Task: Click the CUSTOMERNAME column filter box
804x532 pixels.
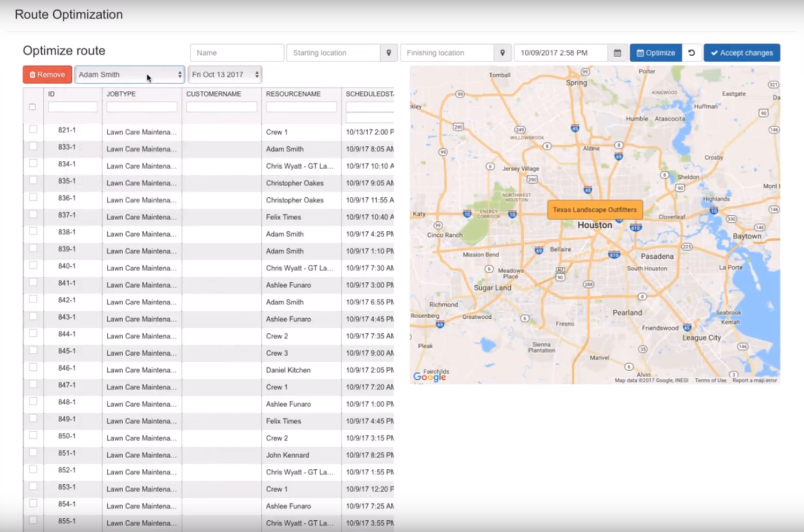Action: pyautogui.click(x=221, y=107)
